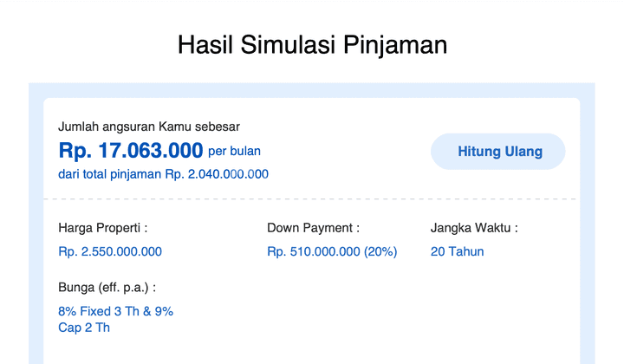624x364 pixels.
Task: Click the (20%) down payment percentage
Action: pyautogui.click(x=380, y=251)
